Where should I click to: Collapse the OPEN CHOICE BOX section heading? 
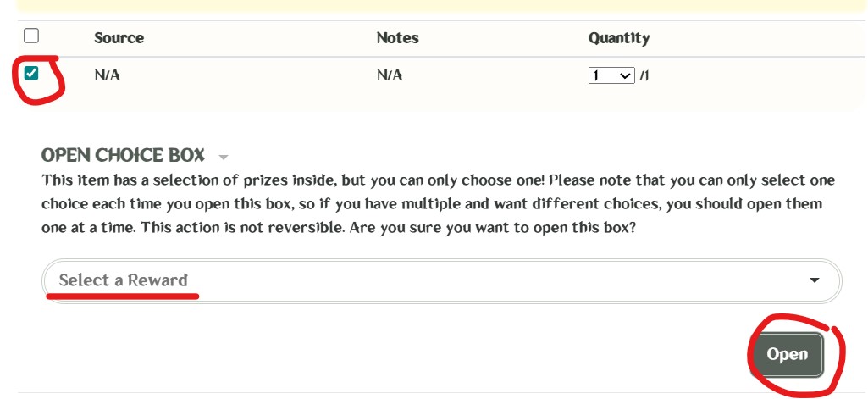pyautogui.click(x=123, y=156)
